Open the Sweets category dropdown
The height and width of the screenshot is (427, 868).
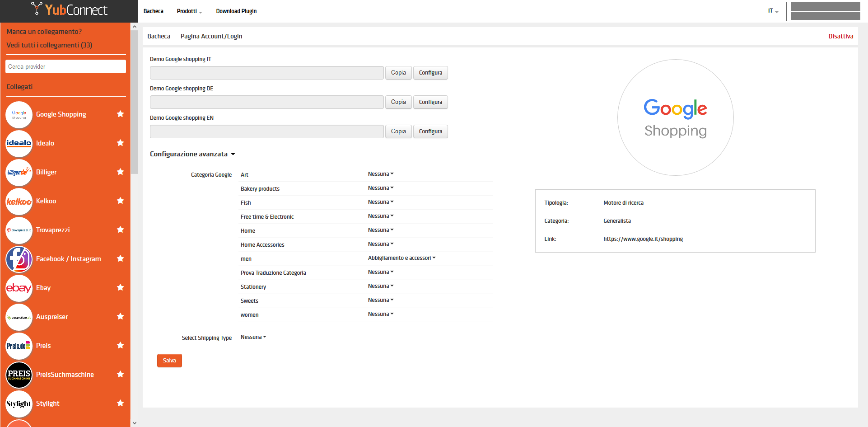(381, 300)
